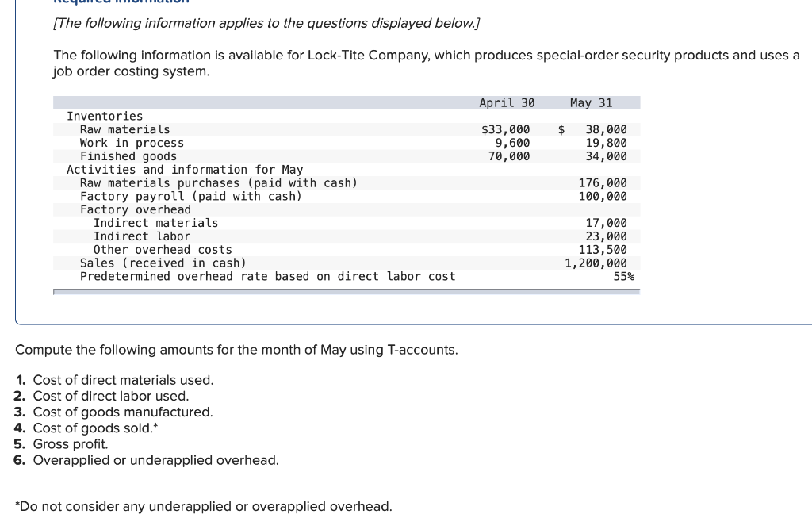Click the 'May 31' column header

pyautogui.click(x=591, y=102)
